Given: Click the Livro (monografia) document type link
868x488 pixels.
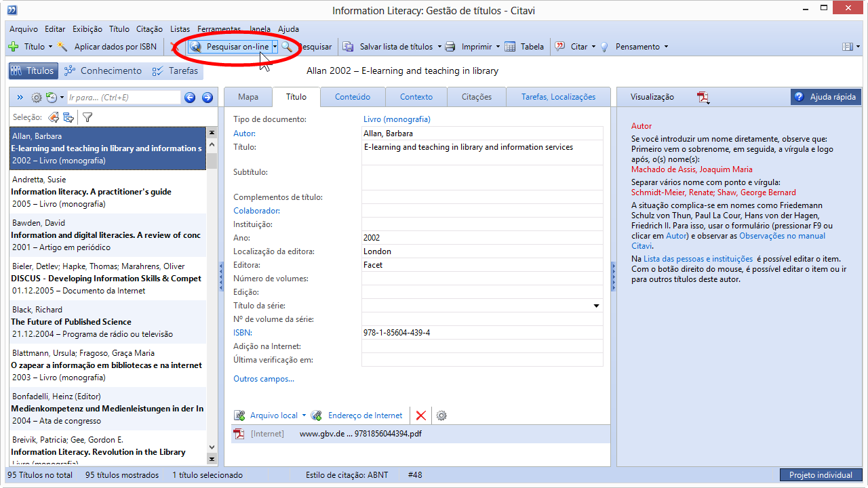Looking at the screenshot, I should pyautogui.click(x=397, y=119).
